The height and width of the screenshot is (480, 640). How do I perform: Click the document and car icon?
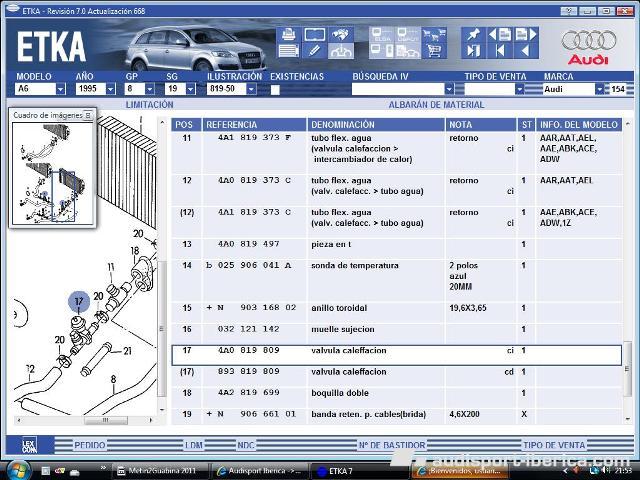coord(407,51)
